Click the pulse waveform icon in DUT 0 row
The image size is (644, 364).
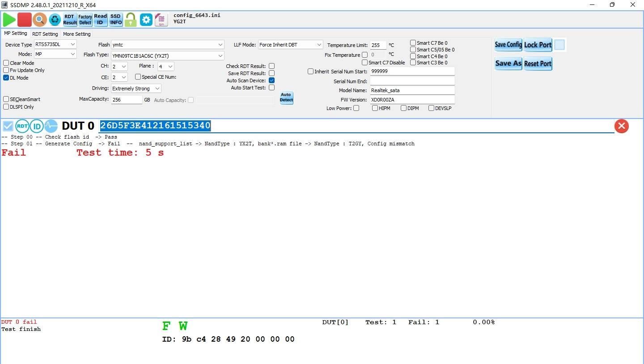tap(51, 126)
